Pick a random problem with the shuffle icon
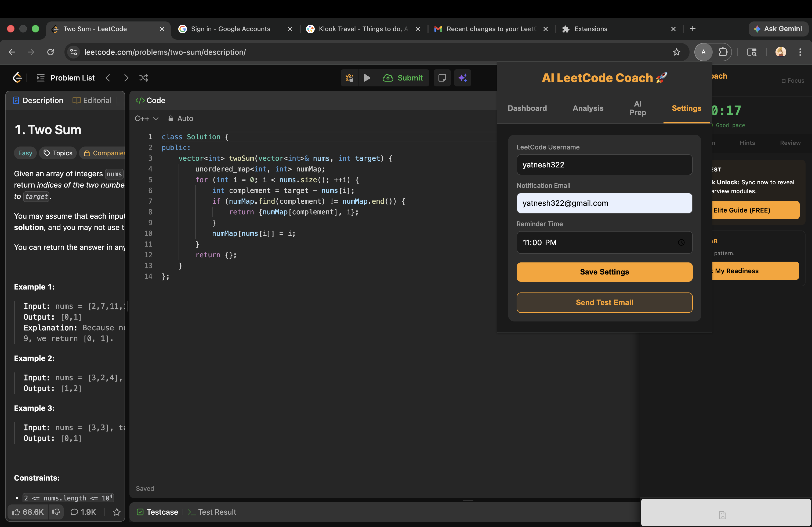812x527 pixels. pyautogui.click(x=143, y=78)
